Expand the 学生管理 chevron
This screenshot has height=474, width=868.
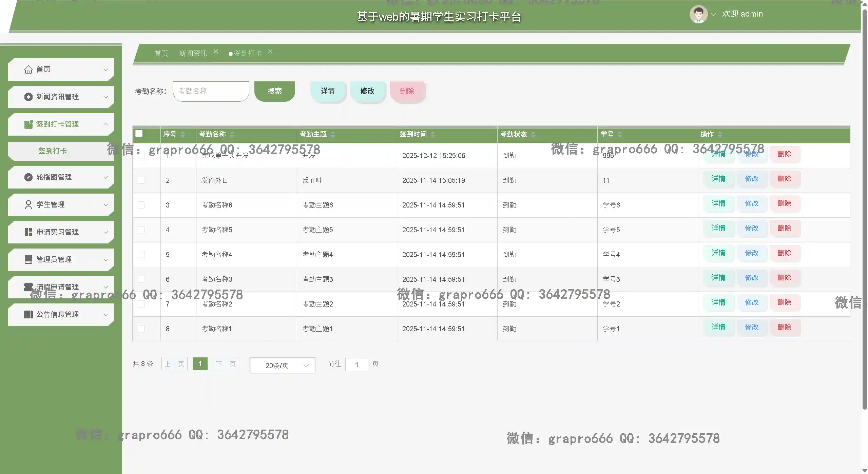[106, 205]
